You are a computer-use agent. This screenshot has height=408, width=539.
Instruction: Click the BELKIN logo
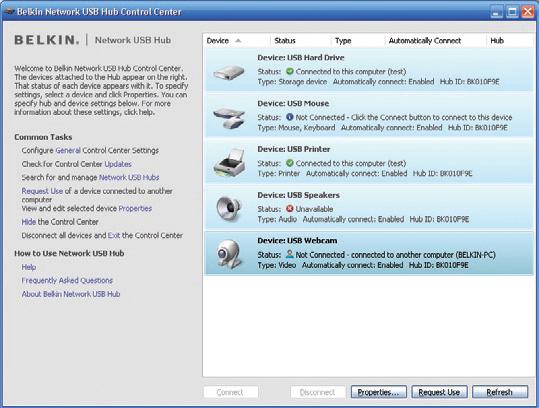click(x=46, y=40)
